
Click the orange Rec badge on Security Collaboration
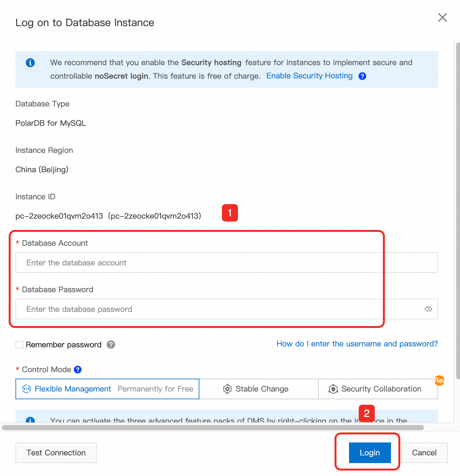(x=439, y=381)
